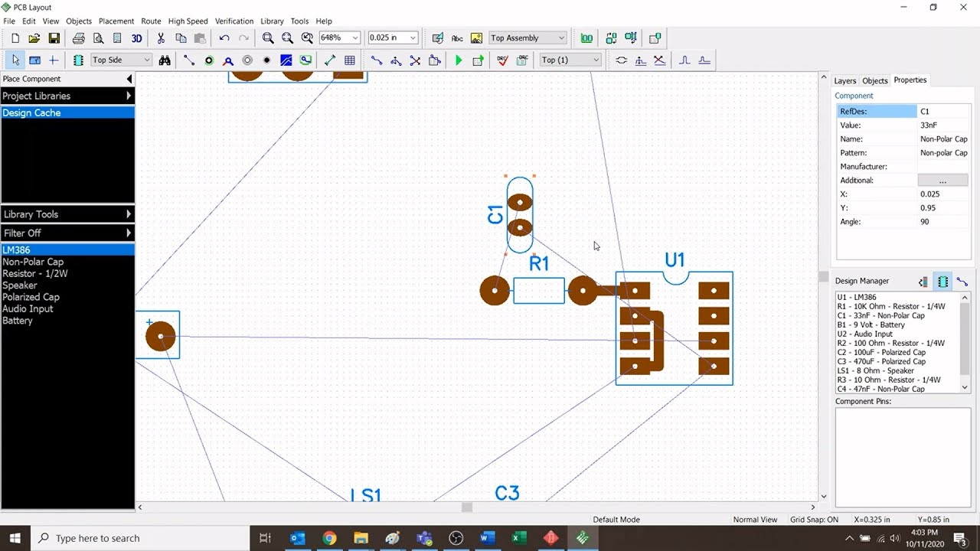The width and height of the screenshot is (980, 551).
Task: Select Design Cache library
Action: pyautogui.click(x=67, y=112)
